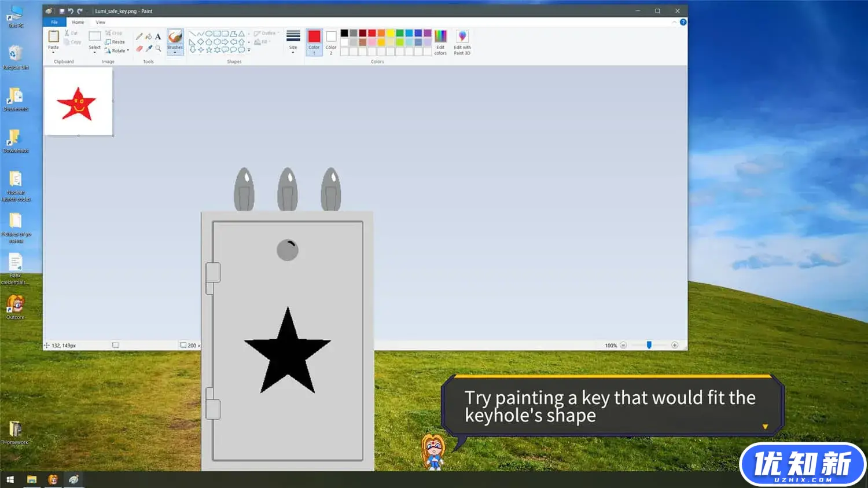Click the Resize button

click(x=115, y=42)
